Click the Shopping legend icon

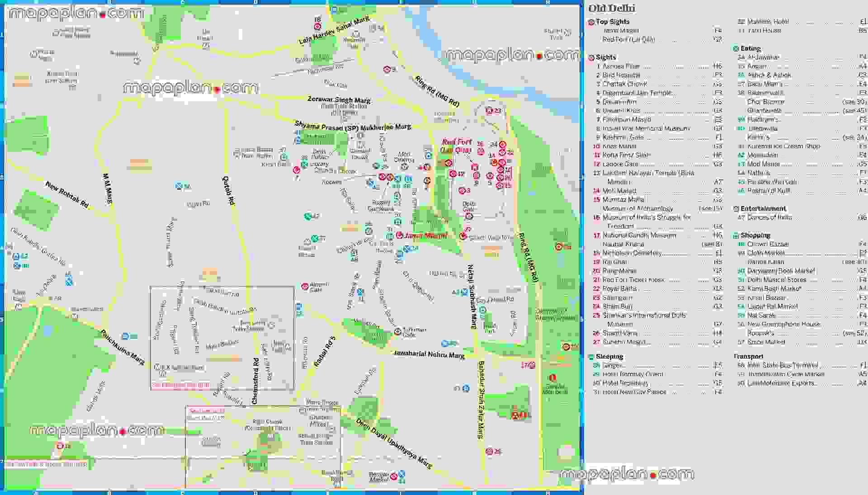click(736, 236)
